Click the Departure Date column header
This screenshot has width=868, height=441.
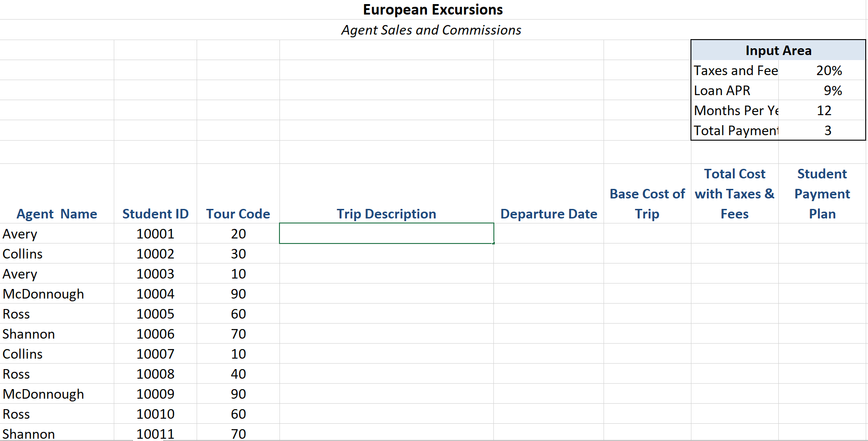[548, 213]
